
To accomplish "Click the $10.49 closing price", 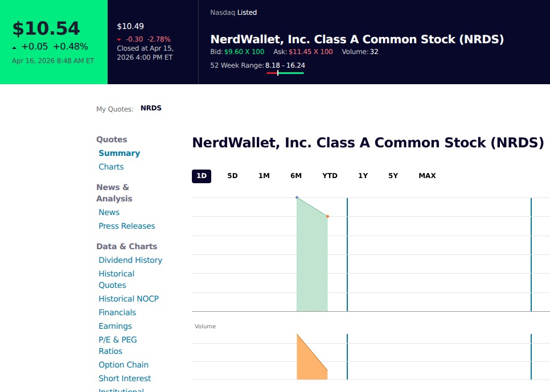I will tap(130, 26).
